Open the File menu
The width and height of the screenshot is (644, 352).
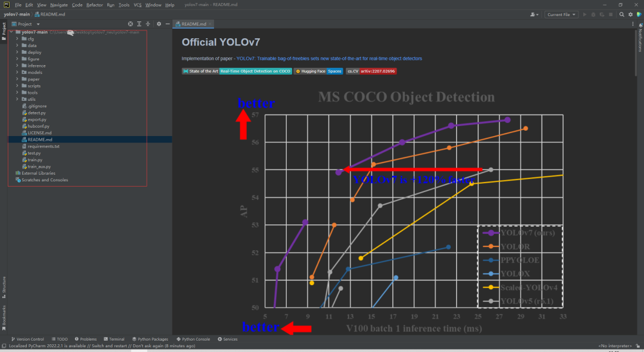pyautogui.click(x=18, y=5)
